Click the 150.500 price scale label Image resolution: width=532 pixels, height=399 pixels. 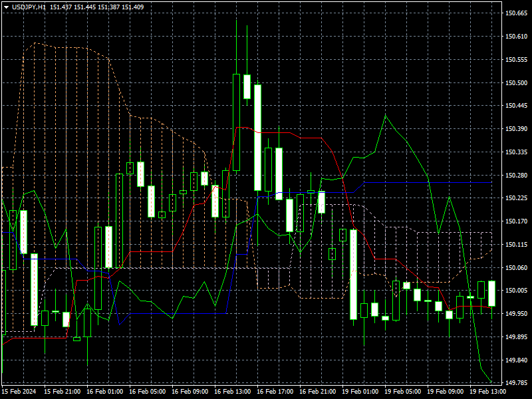pyautogui.click(x=515, y=82)
